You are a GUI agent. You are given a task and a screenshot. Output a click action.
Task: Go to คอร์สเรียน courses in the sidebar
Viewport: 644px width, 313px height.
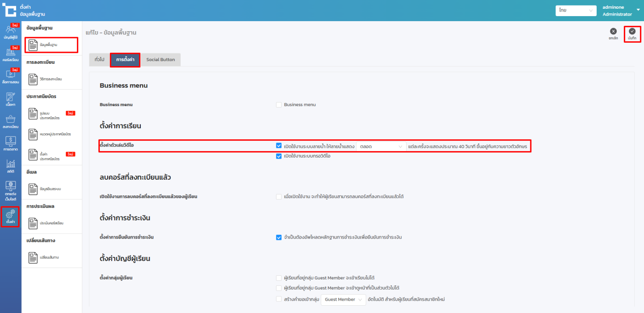click(10, 54)
